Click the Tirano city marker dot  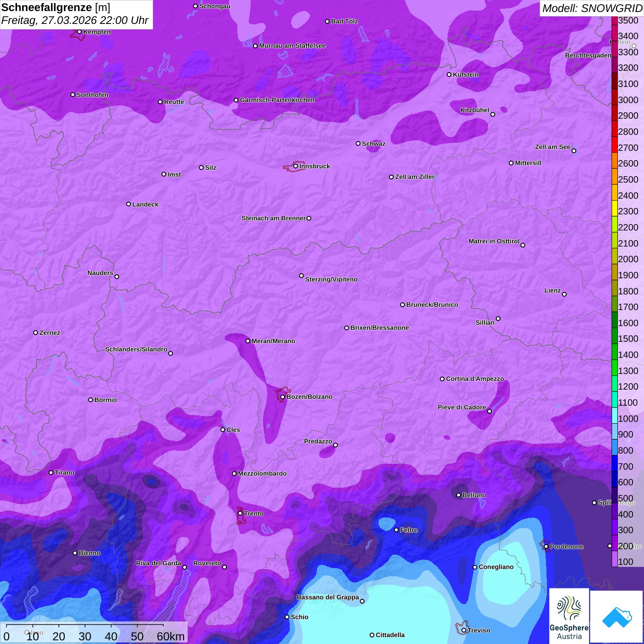click(x=51, y=472)
